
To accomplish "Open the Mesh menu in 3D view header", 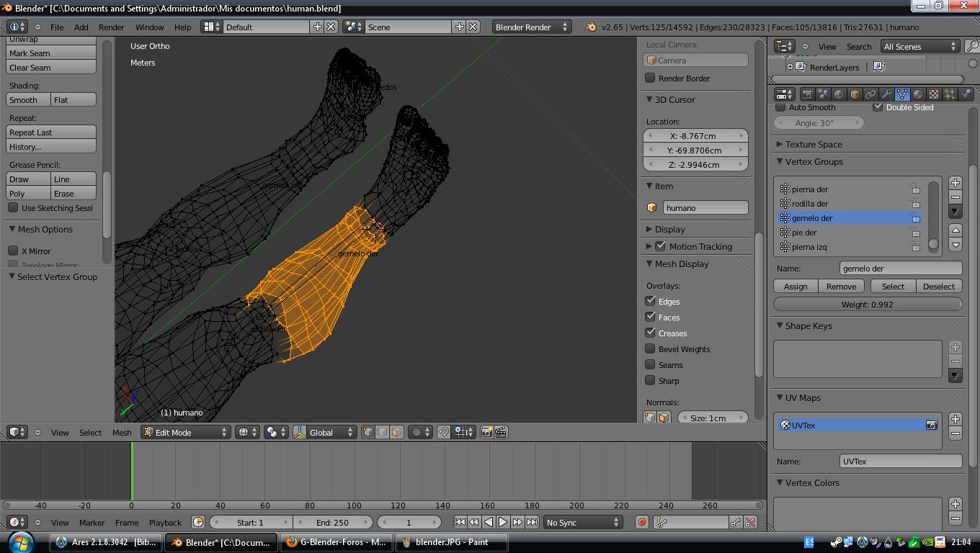I will pos(121,432).
